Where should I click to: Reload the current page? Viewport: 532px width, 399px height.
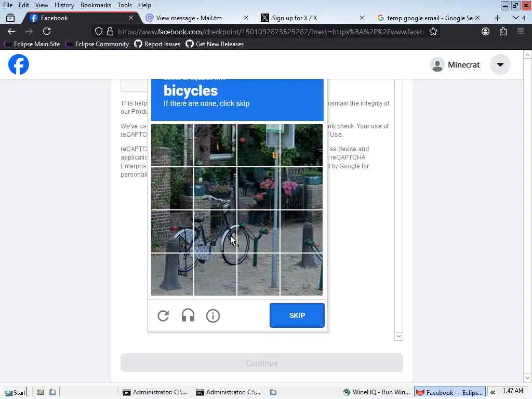(47, 32)
